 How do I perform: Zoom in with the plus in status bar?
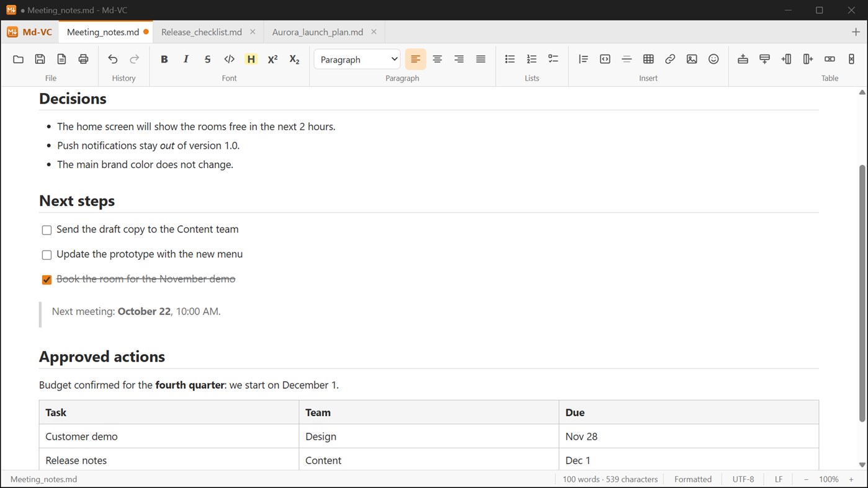(x=851, y=479)
